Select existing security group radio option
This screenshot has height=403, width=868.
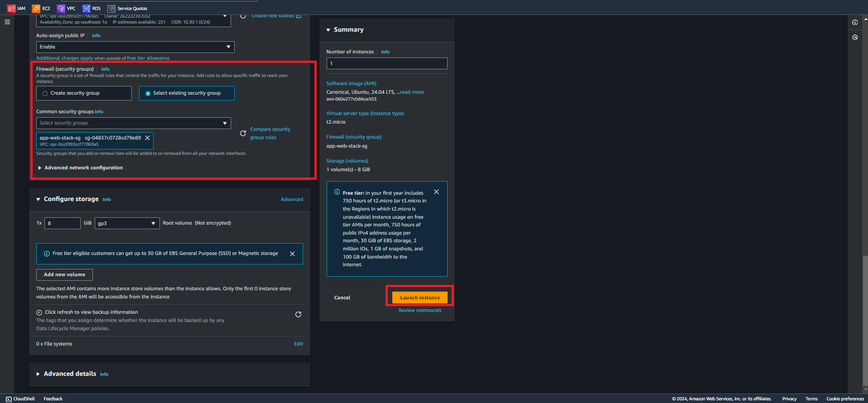coord(148,93)
